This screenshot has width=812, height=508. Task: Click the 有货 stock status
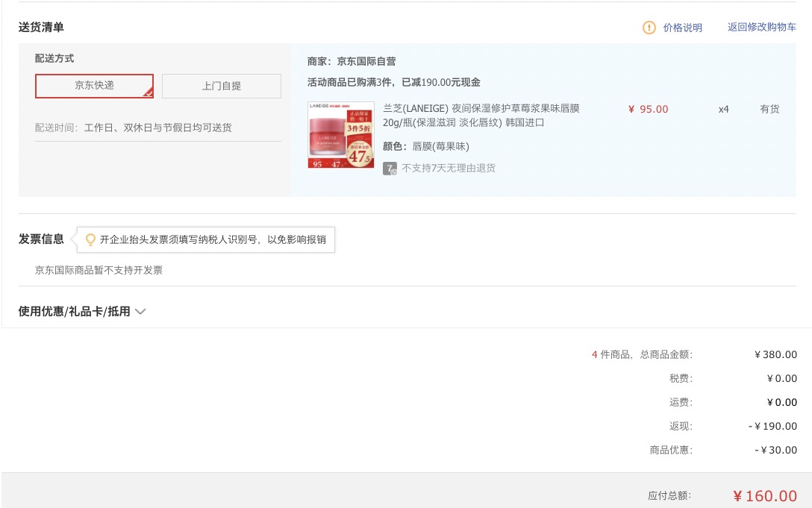tap(769, 109)
